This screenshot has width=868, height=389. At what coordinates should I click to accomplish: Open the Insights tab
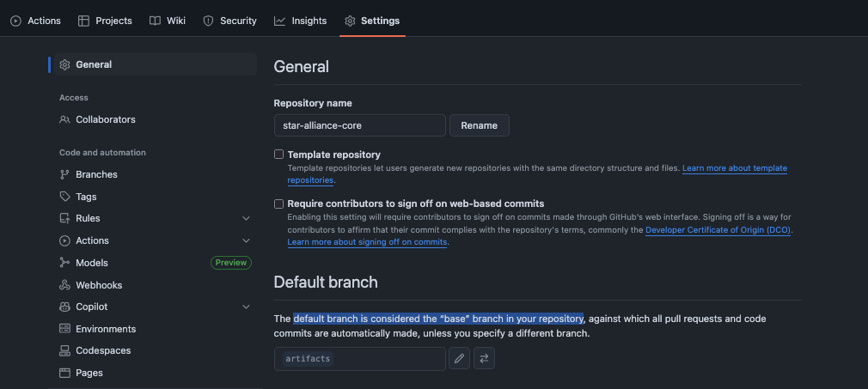click(300, 21)
